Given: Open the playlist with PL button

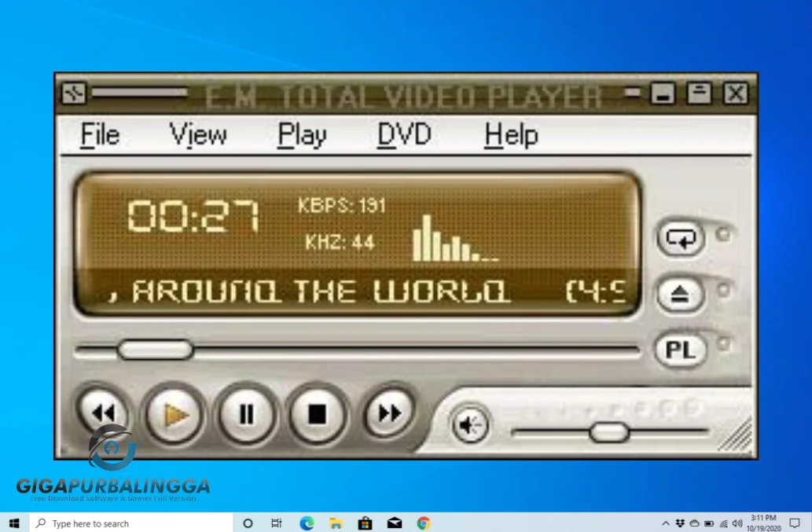Looking at the screenshot, I should click(681, 350).
